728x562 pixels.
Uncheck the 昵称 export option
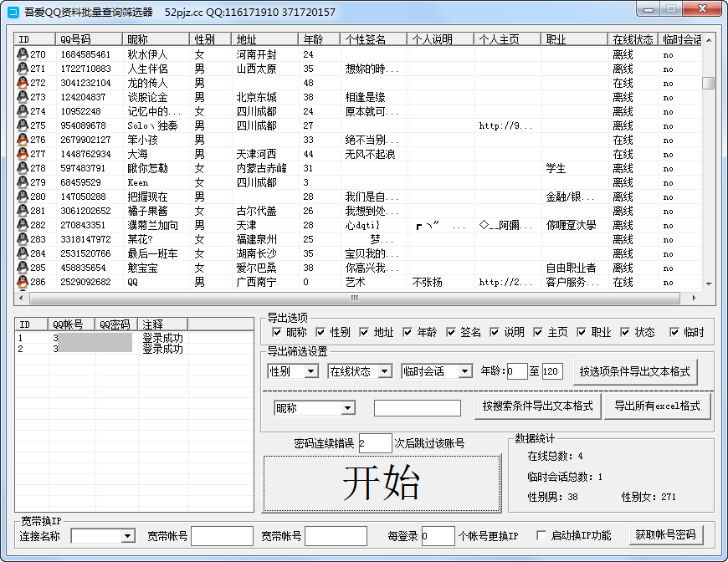pos(277,332)
